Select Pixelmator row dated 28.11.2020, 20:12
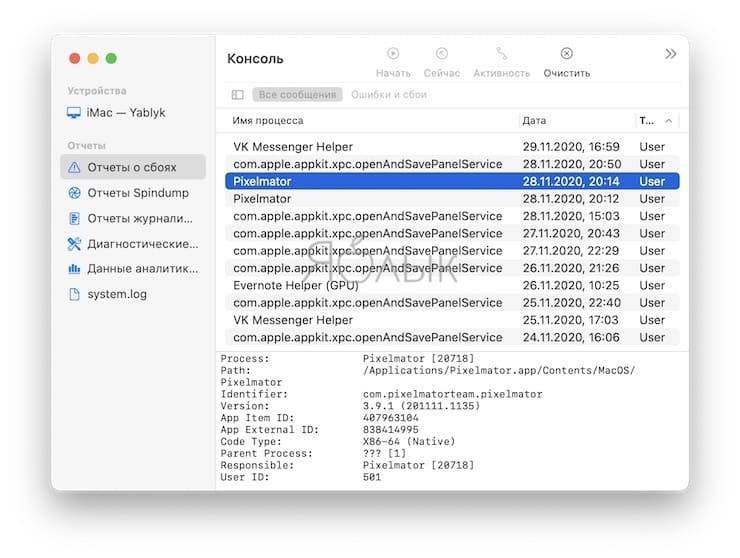740x558 pixels. click(452, 199)
